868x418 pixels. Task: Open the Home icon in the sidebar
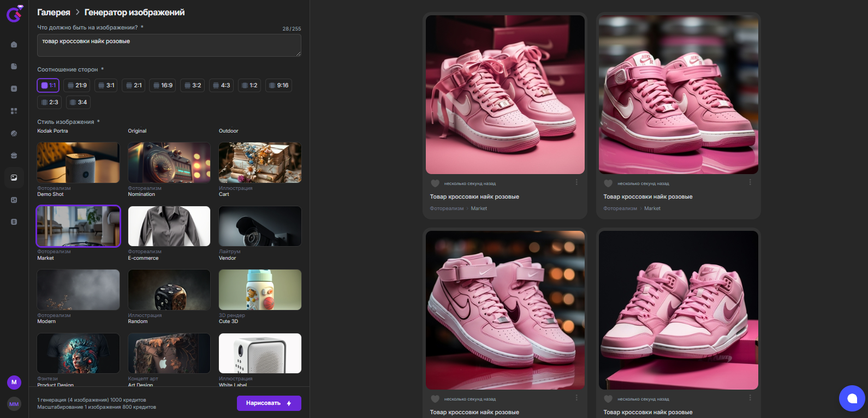pos(14,45)
